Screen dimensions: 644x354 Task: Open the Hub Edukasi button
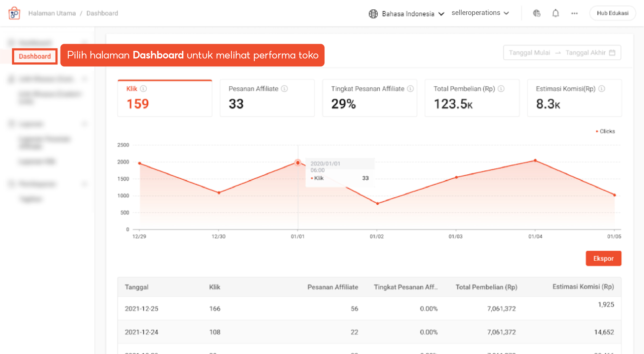[x=612, y=13]
